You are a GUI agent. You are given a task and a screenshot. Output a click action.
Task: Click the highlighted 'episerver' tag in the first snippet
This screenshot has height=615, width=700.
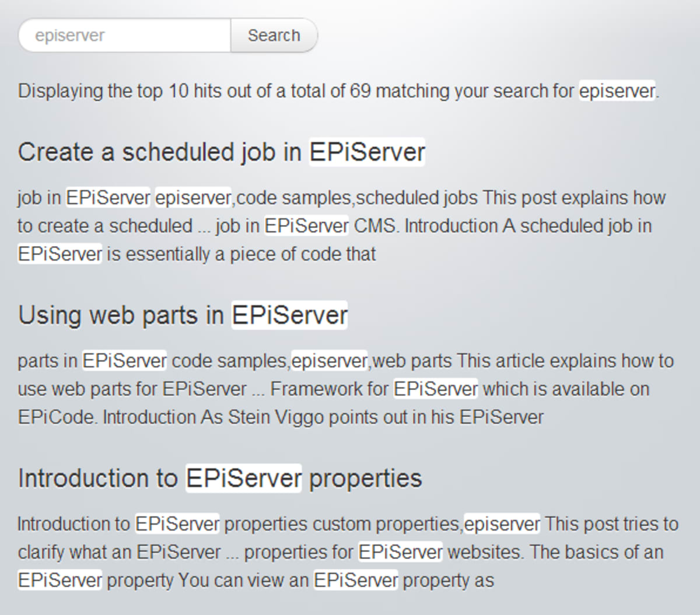(x=193, y=197)
